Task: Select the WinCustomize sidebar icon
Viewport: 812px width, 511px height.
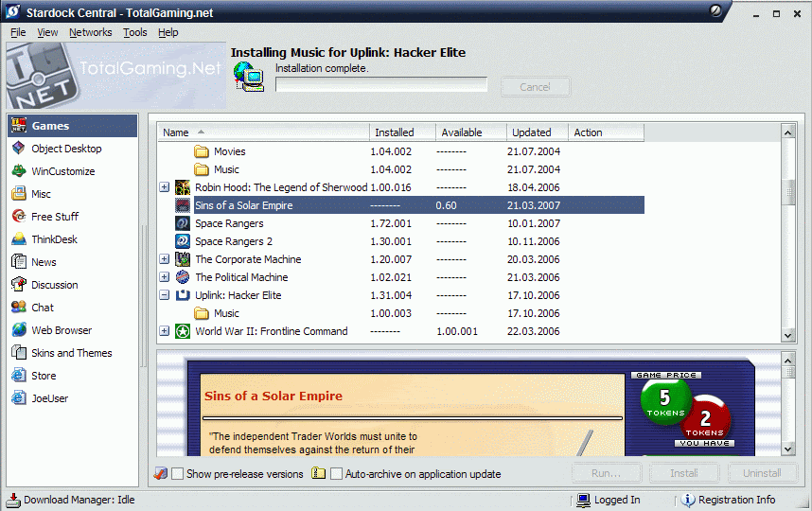Action: point(19,171)
